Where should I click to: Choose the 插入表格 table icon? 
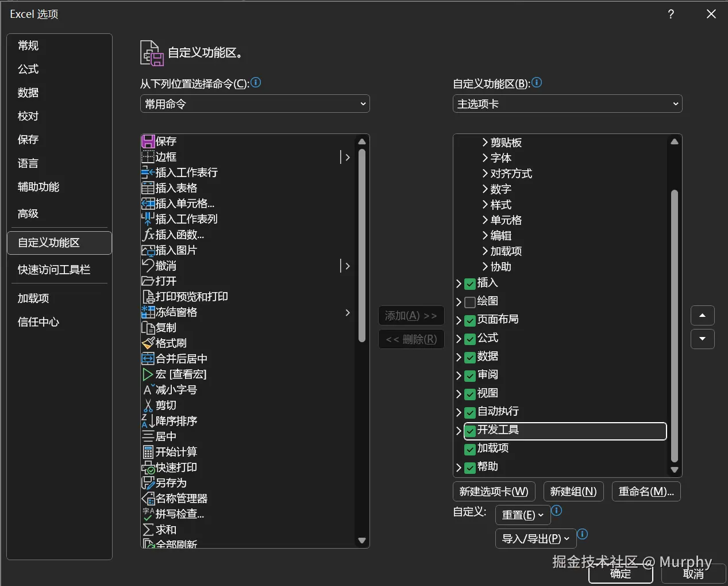click(x=148, y=188)
